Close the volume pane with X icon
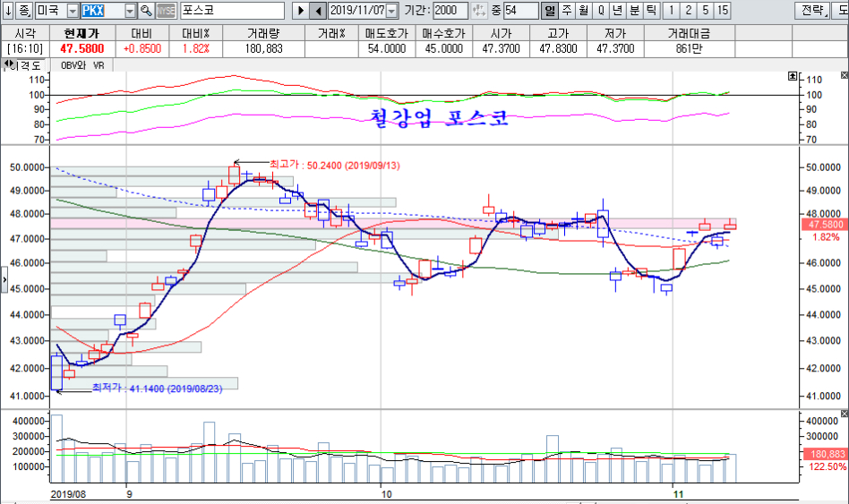849x504 pixels. pyautogui.click(x=843, y=414)
